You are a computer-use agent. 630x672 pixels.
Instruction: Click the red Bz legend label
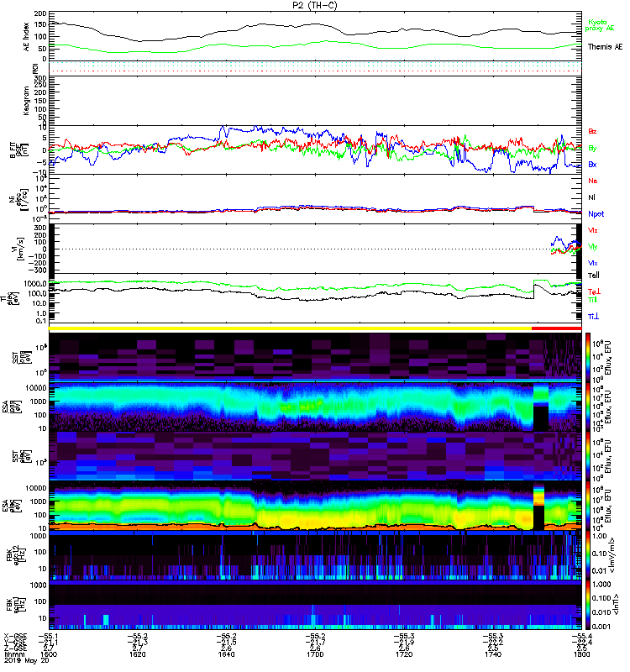(592, 131)
